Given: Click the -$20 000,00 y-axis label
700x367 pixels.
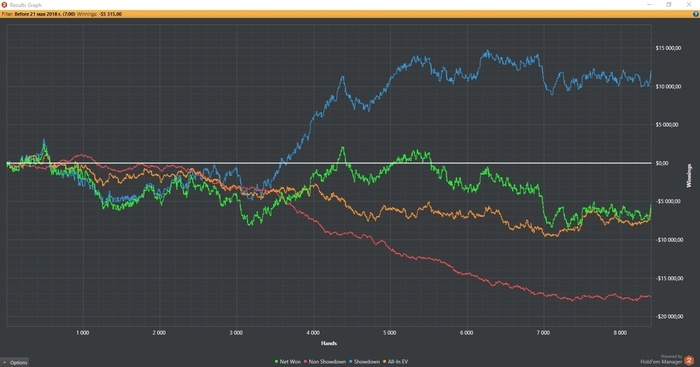Looking at the screenshot, I should [x=669, y=317].
